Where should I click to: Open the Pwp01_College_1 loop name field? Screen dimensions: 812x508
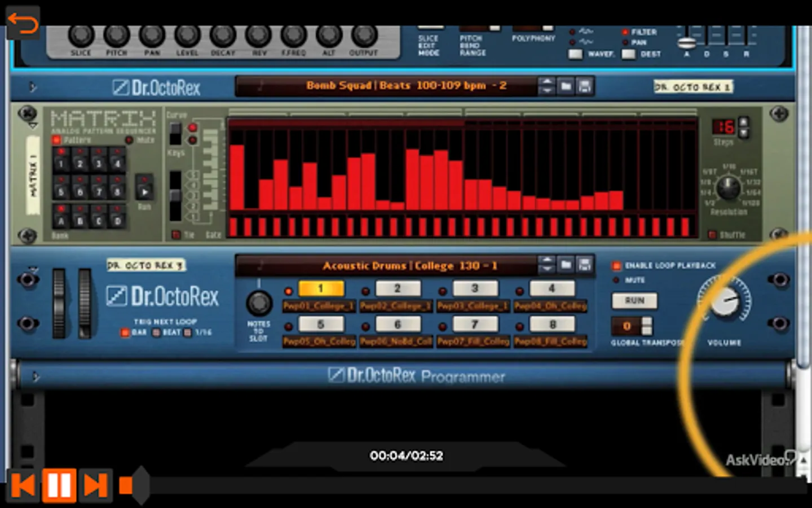pos(319,306)
